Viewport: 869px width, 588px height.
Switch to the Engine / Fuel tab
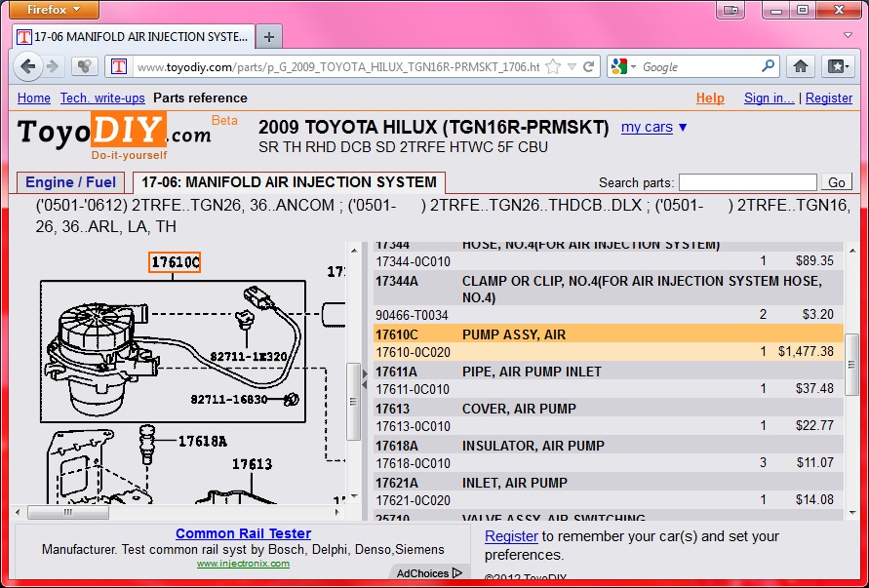[x=70, y=182]
